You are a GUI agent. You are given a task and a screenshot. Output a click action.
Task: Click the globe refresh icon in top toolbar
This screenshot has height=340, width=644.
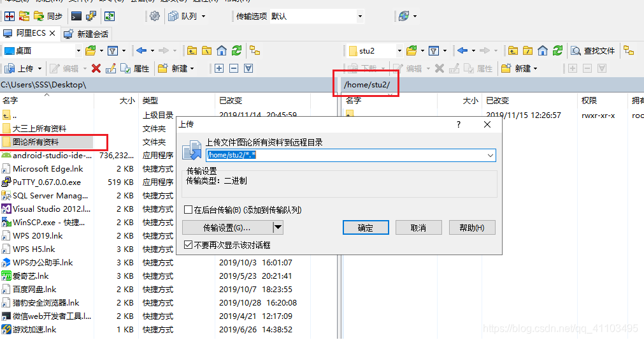[404, 17]
